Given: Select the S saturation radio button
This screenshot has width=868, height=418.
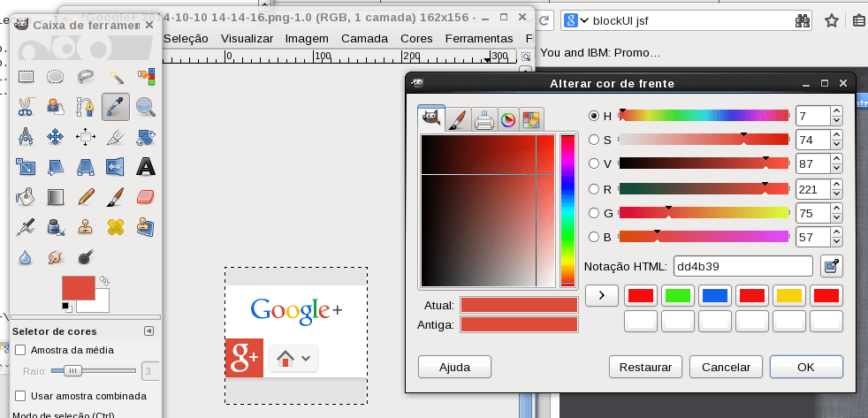Looking at the screenshot, I should (594, 140).
